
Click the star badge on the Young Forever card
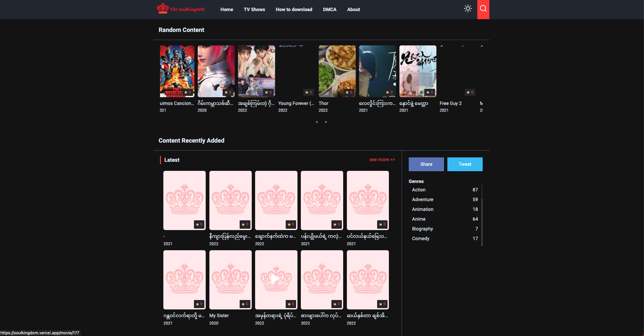(x=309, y=92)
